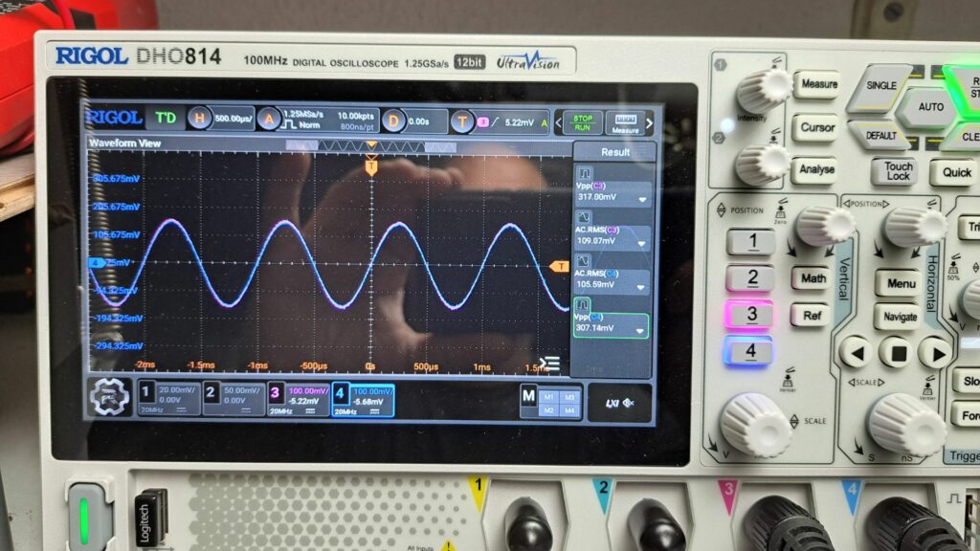Collapse the Result panel with the arrow-lines icon

(549, 363)
